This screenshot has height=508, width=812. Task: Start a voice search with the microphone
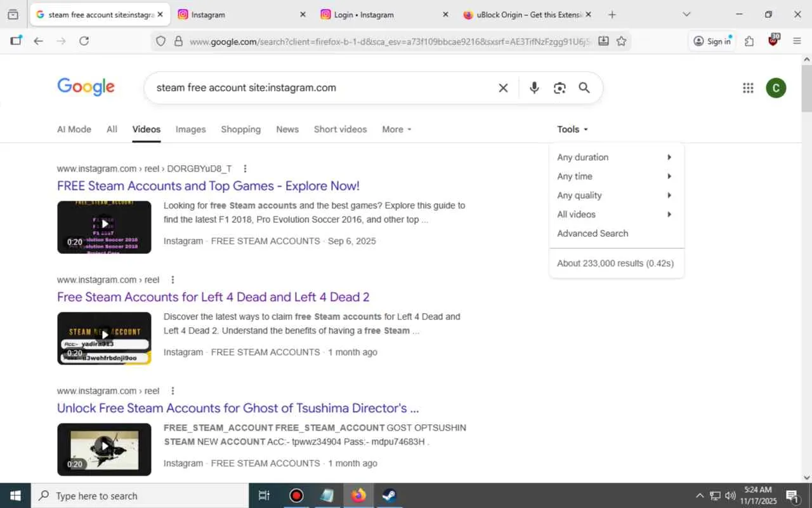(x=534, y=88)
